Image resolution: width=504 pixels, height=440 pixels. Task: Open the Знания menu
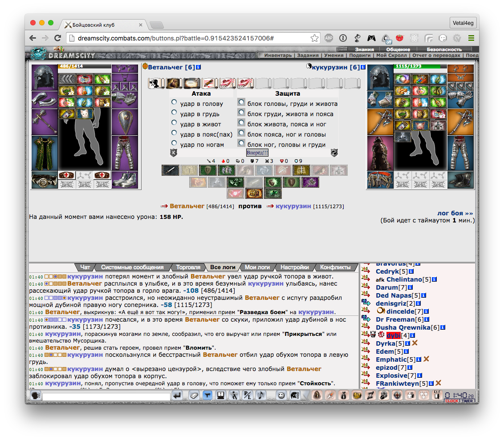click(364, 49)
